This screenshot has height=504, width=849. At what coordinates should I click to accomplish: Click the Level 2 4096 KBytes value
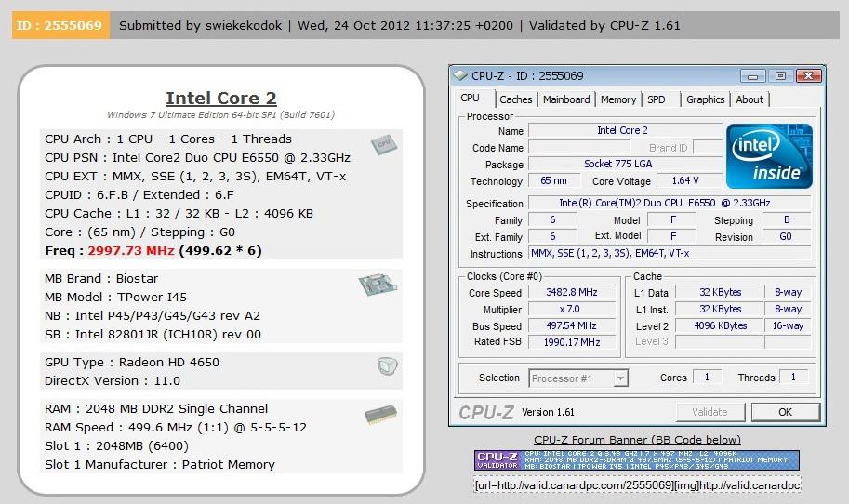(720, 325)
